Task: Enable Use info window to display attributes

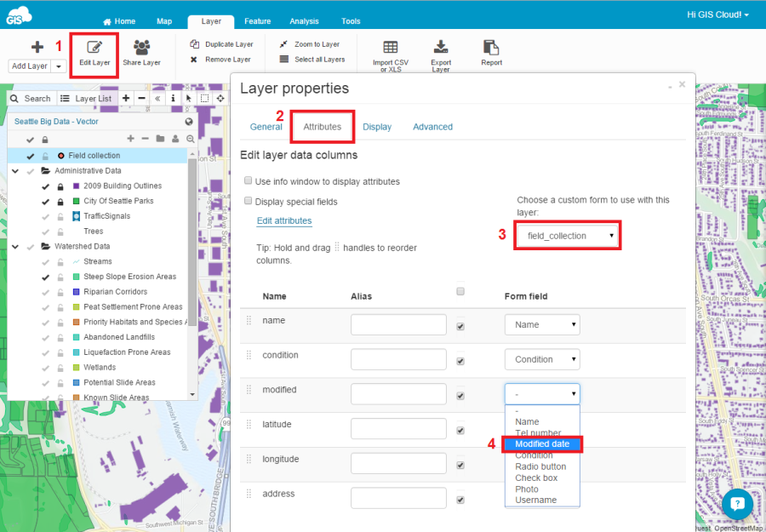Action: point(249,181)
